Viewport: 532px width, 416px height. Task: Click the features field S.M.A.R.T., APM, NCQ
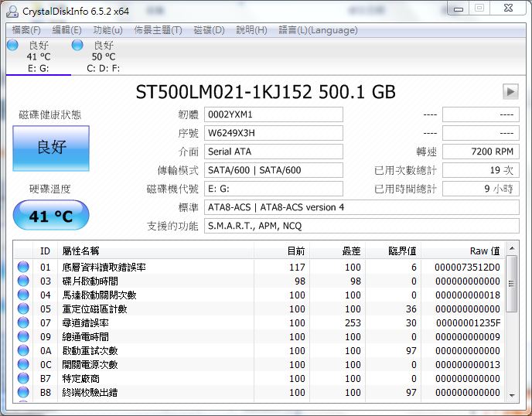[362, 226]
